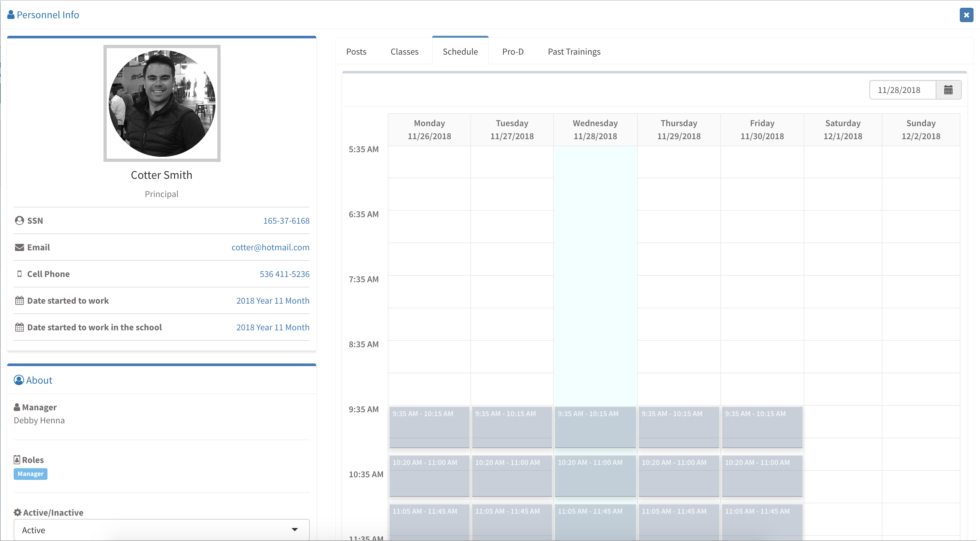Viewport: 980px width, 541px height.
Task: Go to the Past Trainings tab
Action: [x=574, y=52]
